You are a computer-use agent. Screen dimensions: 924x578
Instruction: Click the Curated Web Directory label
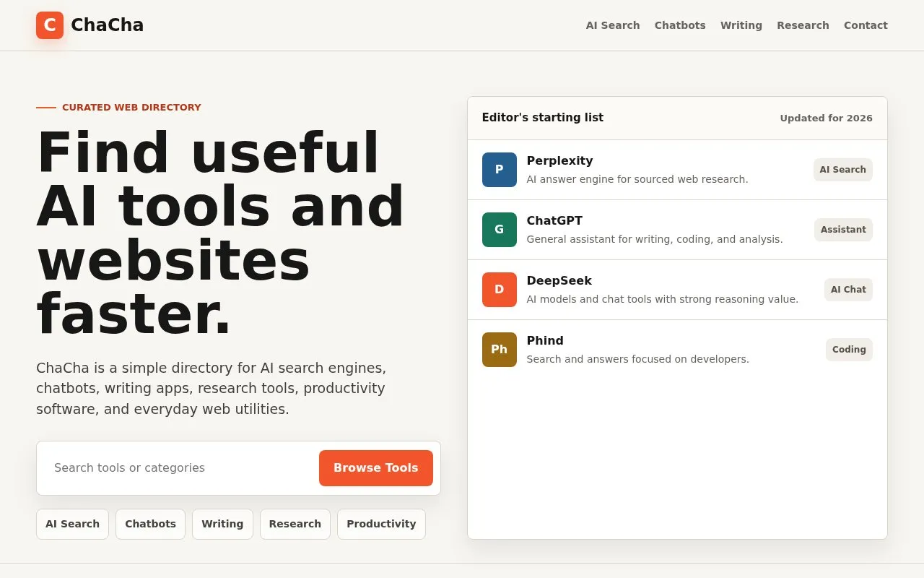pos(131,108)
